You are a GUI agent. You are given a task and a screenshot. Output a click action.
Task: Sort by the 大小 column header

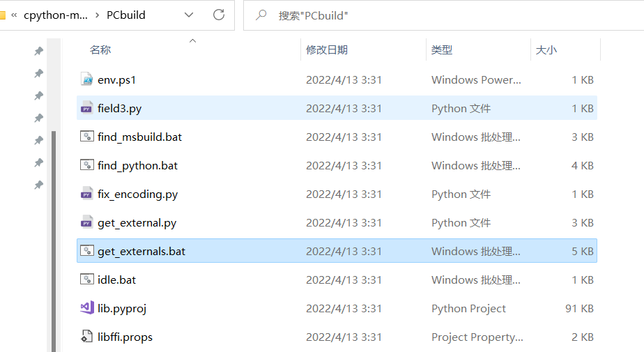[x=546, y=50]
